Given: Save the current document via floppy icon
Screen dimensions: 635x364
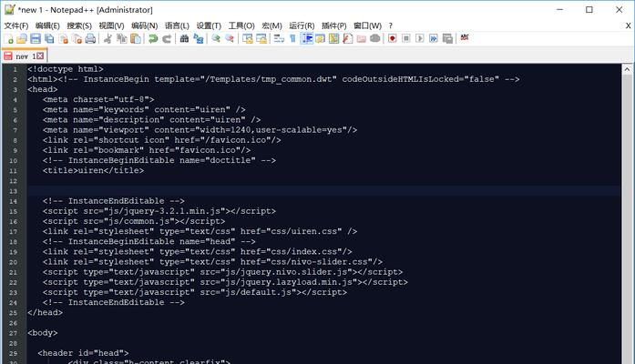Looking at the screenshot, I should pos(36,39).
